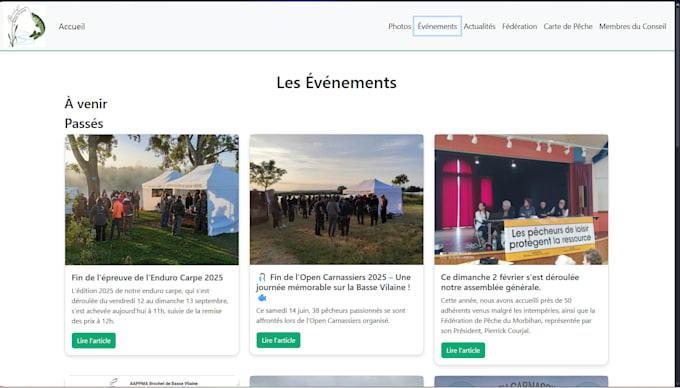Click the fishing rod emoji in Open Carnassiers title
The height and width of the screenshot is (388, 680).
tap(262, 277)
